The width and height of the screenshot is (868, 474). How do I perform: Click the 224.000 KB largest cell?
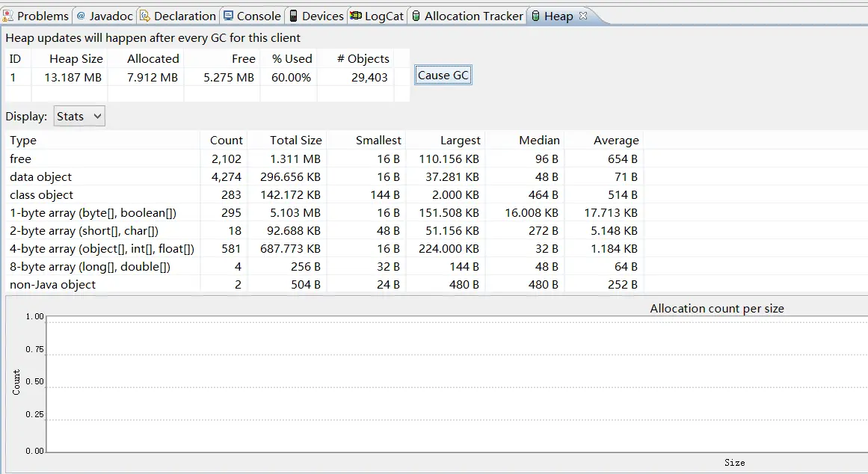(449, 249)
